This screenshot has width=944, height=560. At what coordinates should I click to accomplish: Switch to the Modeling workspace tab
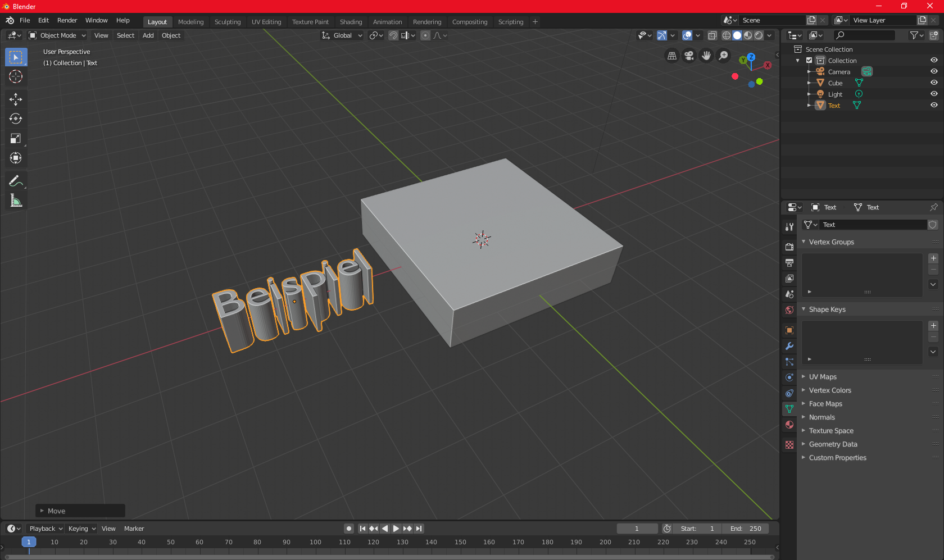point(190,22)
